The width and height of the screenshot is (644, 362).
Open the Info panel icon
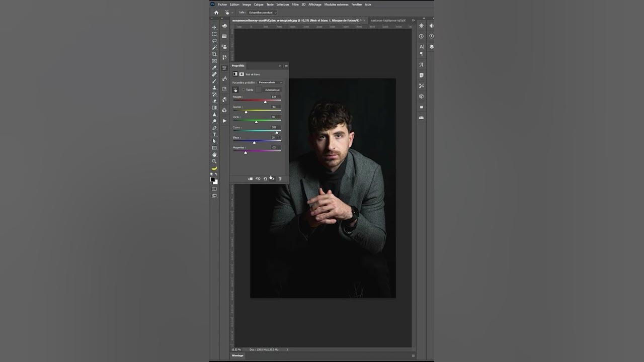pyautogui.click(x=422, y=36)
